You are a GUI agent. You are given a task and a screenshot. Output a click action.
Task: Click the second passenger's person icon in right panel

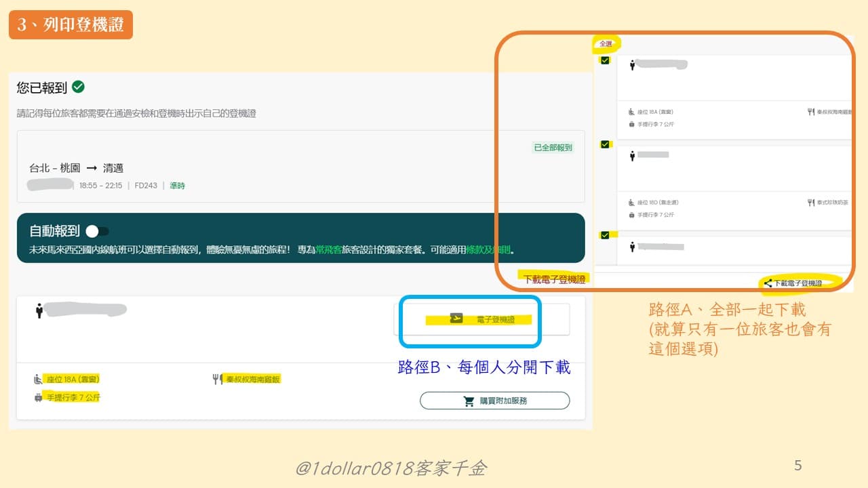(632, 156)
